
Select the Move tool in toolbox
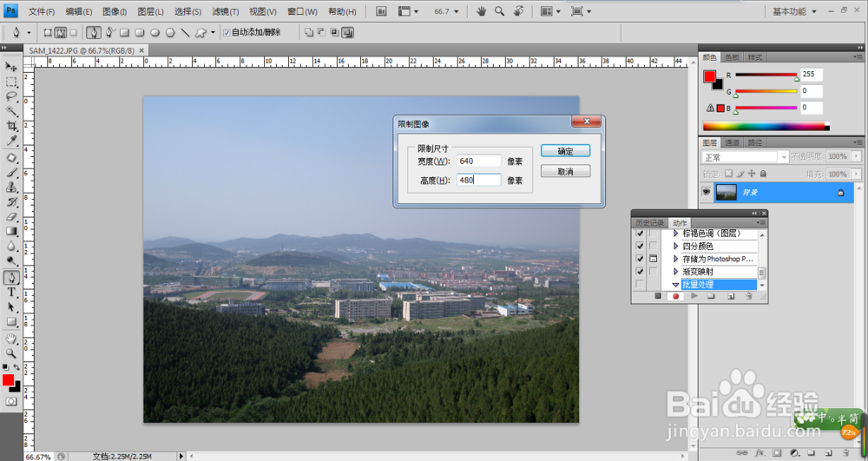(x=11, y=67)
